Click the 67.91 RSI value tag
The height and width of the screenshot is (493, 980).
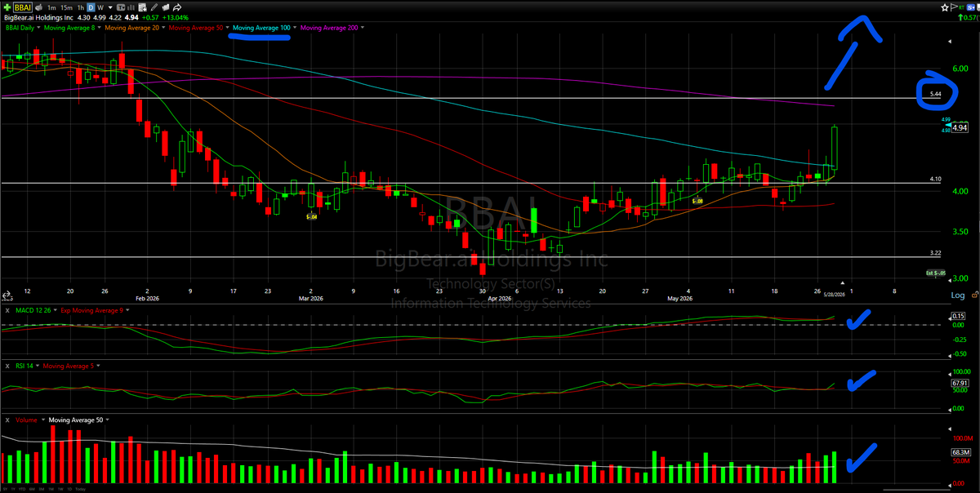point(960,383)
